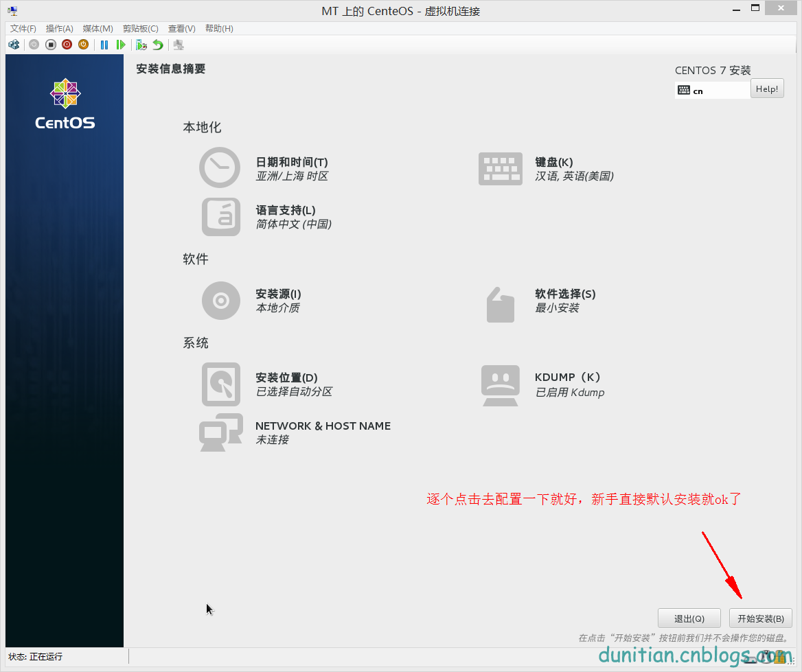The width and height of the screenshot is (802, 672).
Task: Click the 亚洲/上海 时区 status text
Action: click(292, 176)
